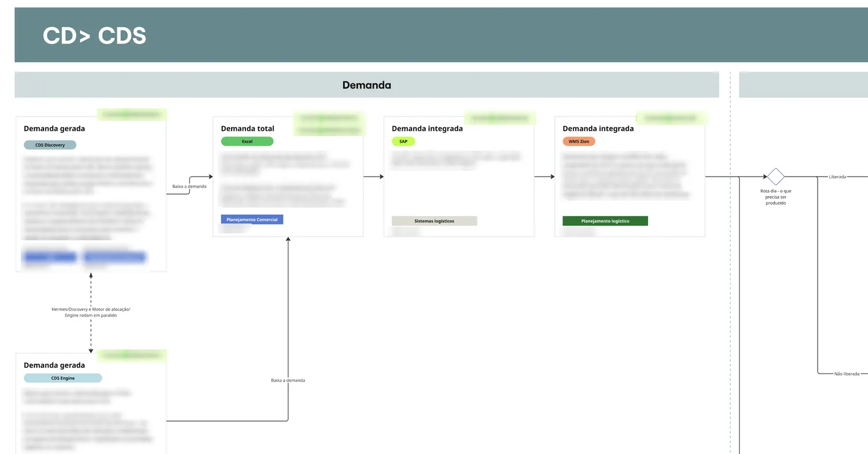Click the orange "WMS Zion" tag

579,141
